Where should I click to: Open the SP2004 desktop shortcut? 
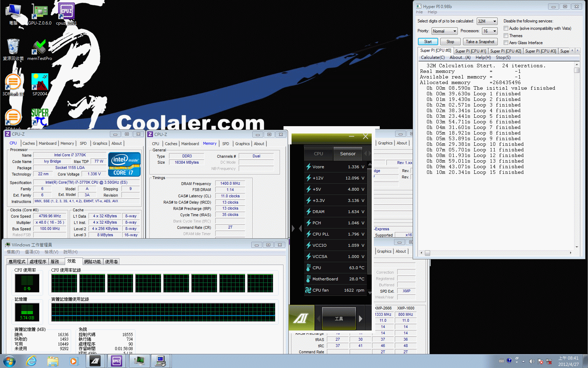pos(40,85)
